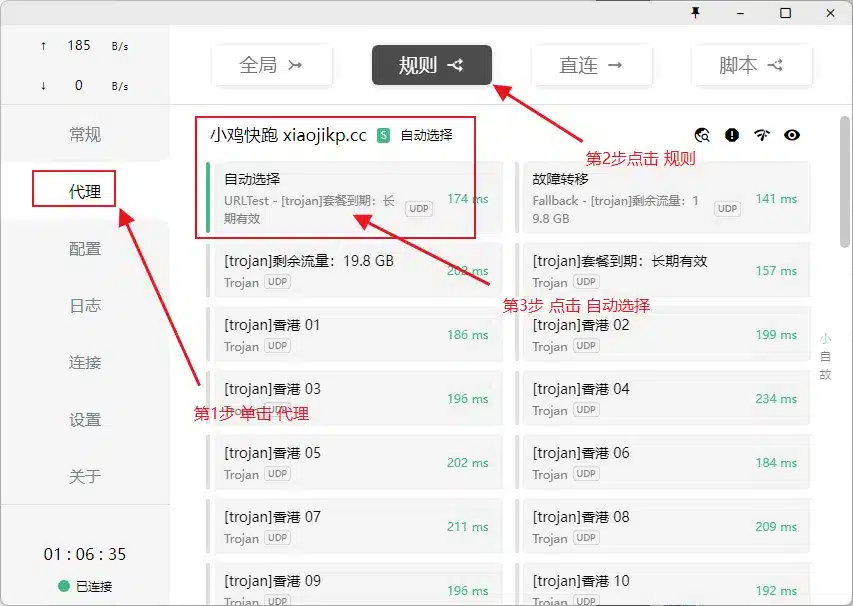Select the [trojan]香港 10 node

(663, 584)
